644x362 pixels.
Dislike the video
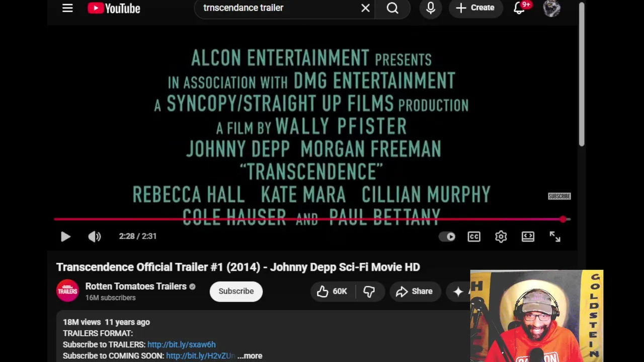tap(369, 291)
